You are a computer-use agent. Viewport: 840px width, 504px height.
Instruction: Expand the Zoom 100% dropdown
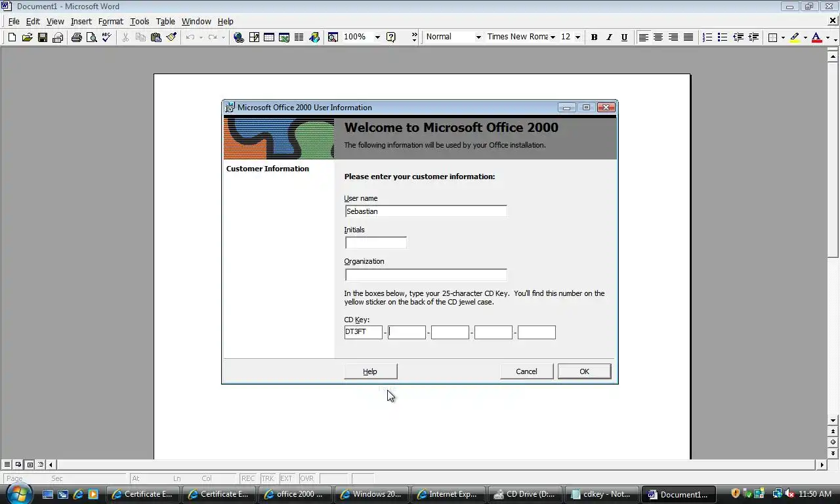[377, 37]
